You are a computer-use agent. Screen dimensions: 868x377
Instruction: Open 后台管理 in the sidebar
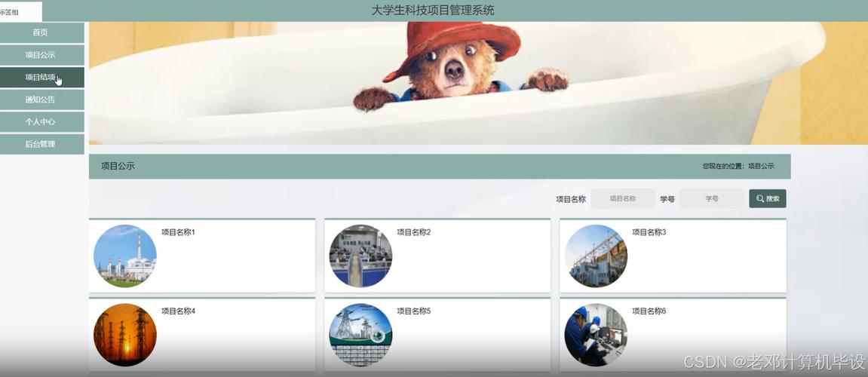pyautogui.click(x=41, y=144)
